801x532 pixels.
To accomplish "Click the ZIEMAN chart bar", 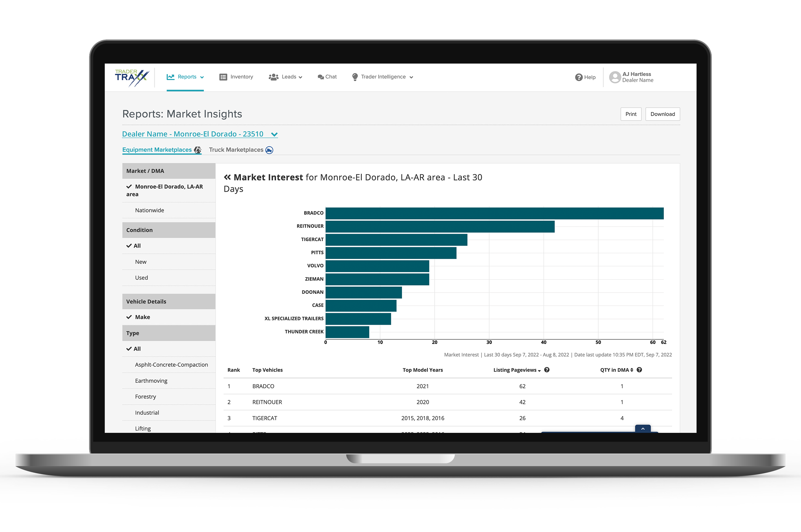I will point(377,279).
